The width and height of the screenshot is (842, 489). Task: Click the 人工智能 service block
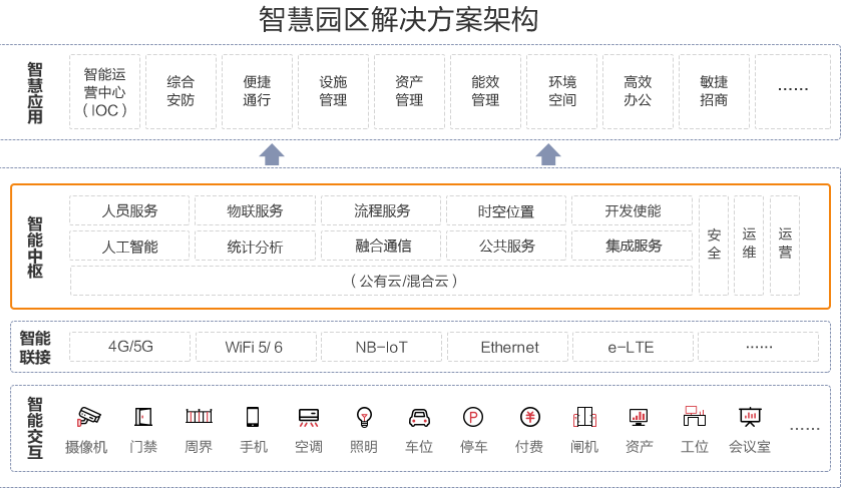130,246
